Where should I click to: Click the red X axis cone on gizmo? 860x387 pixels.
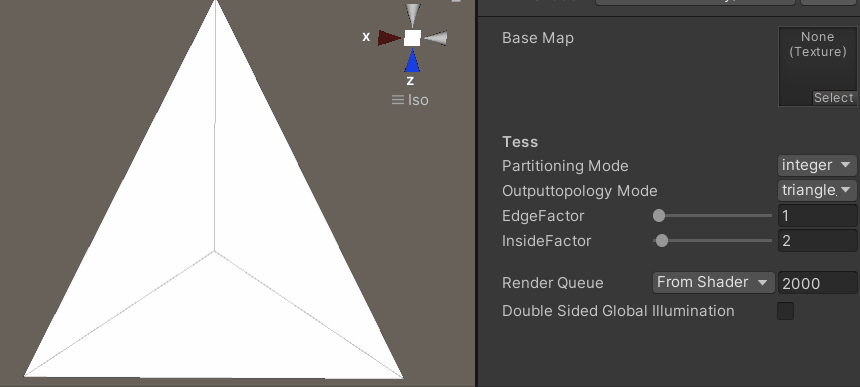pyautogui.click(x=389, y=38)
